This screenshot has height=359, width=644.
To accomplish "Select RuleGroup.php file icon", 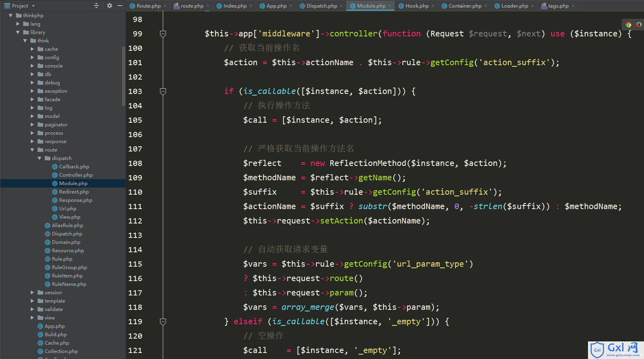I will (48, 267).
